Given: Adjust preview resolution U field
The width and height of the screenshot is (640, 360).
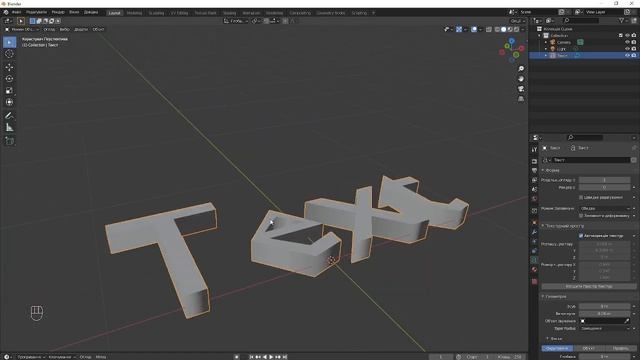Looking at the screenshot, I should pos(604,180).
